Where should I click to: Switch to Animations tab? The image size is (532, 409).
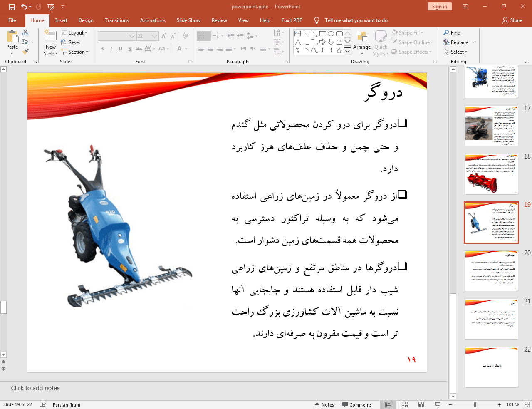click(153, 20)
